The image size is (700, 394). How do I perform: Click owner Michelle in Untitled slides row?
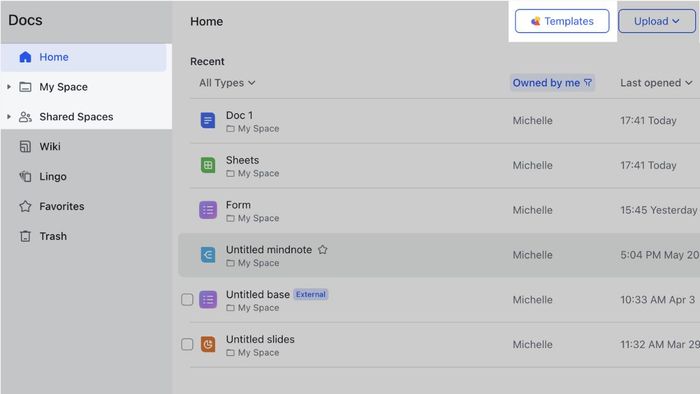click(x=533, y=344)
